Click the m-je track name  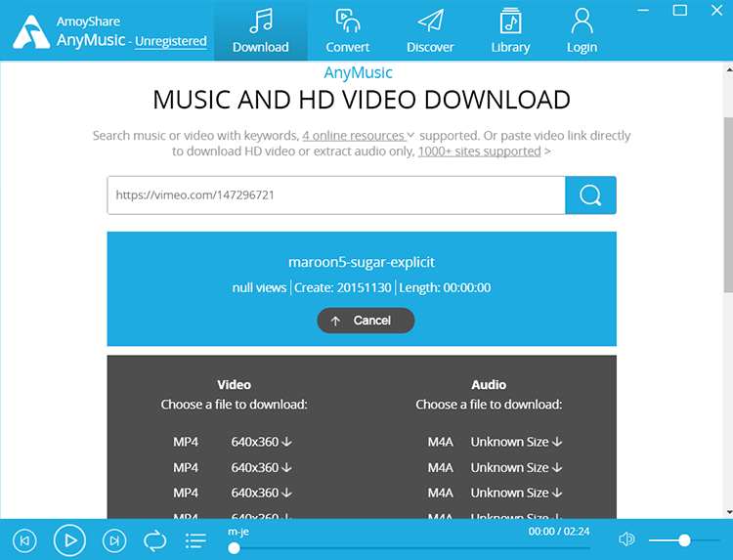[238, 532]
